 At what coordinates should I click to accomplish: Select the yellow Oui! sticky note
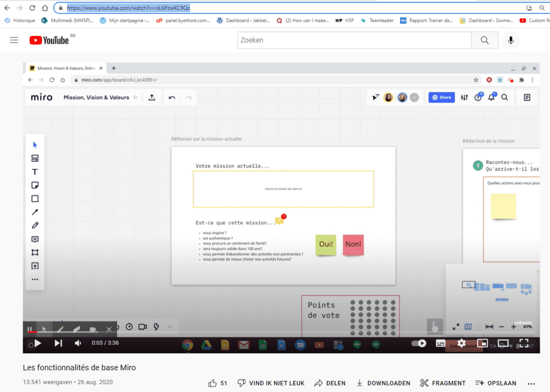tap(326, 244)
